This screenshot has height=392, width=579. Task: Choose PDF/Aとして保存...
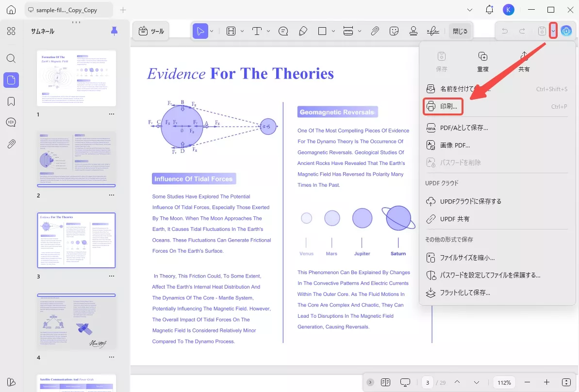(496, 128)
